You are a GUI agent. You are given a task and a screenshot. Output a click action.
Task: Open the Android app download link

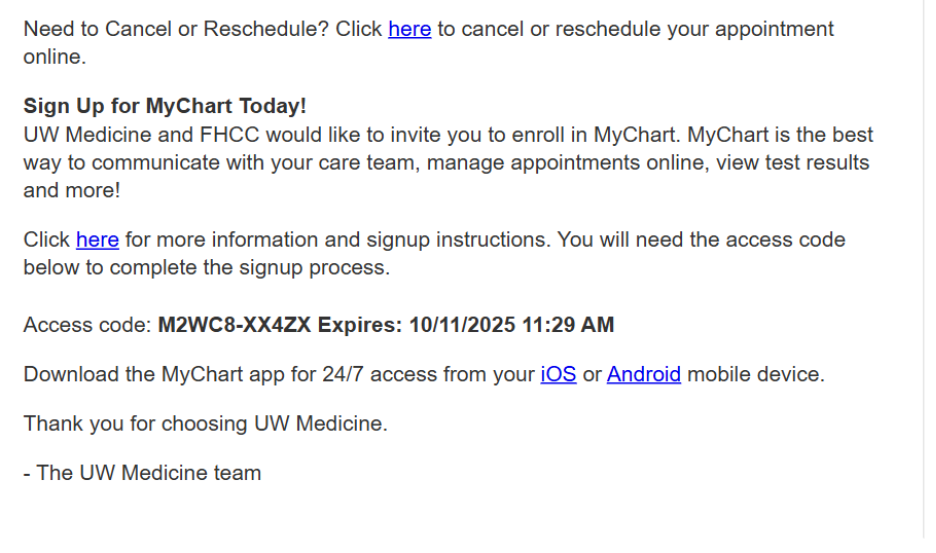[x=644, y=374]
